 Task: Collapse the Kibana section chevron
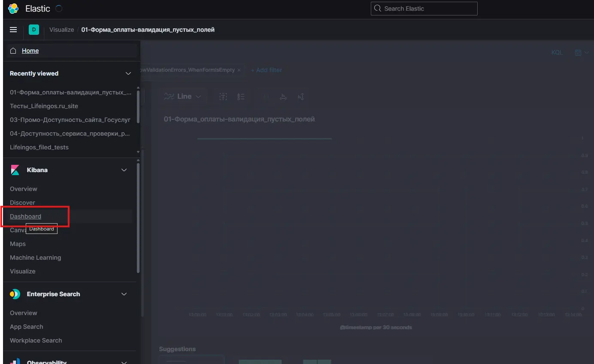pos(124,170)
